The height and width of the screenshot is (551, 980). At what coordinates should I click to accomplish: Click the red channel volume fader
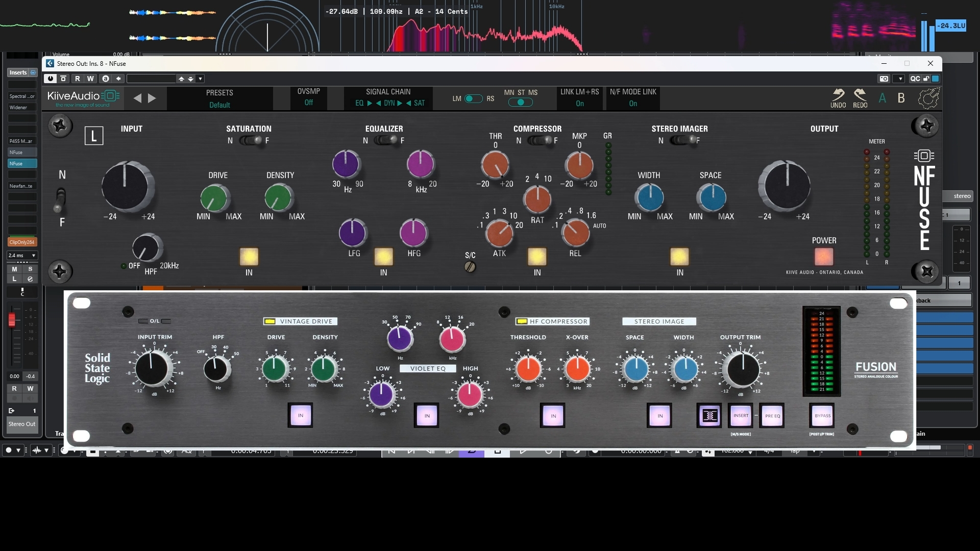(x=12, y=320)
